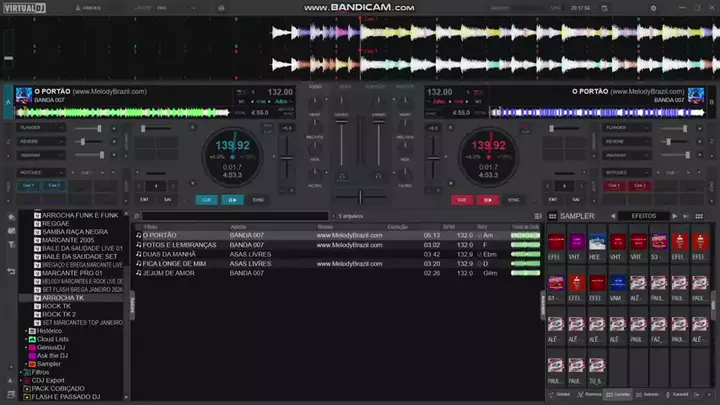Trigger right deck hot cue 2 pad
Screen dimensions: 720x405
pyautogui.click(x=640, y=185)
